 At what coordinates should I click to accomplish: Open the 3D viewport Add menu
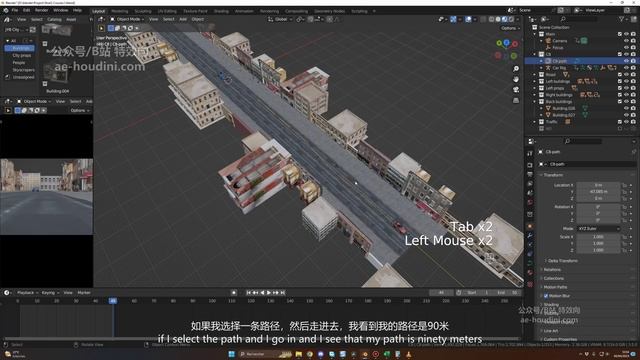(x=183, y=19)
